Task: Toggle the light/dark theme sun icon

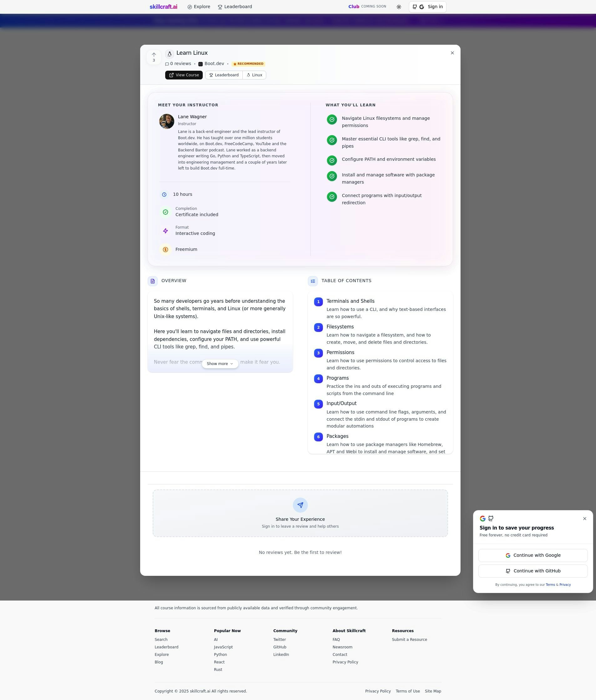Action: click(x=399, y=7)
